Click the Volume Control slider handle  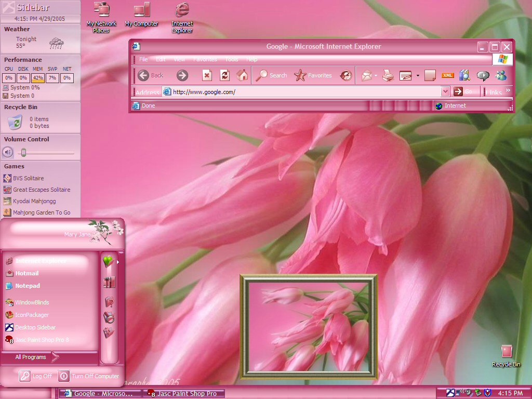click(x=23, y=152)
